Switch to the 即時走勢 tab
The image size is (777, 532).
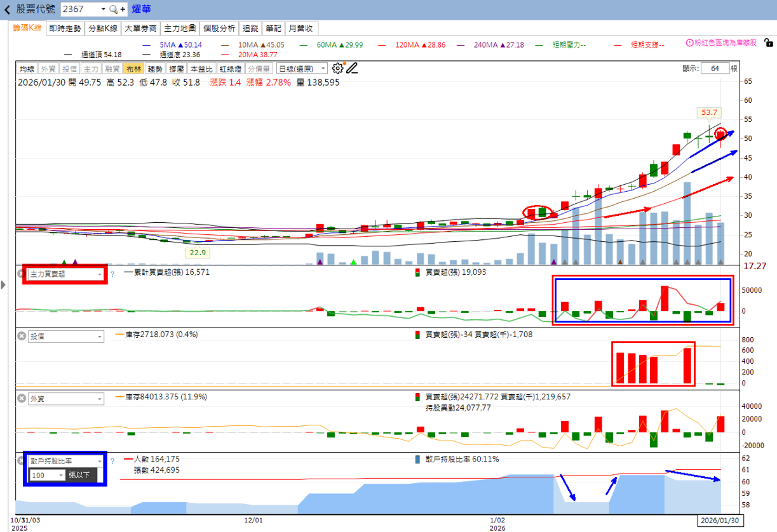pyautogui.click(x=65, y=28)
